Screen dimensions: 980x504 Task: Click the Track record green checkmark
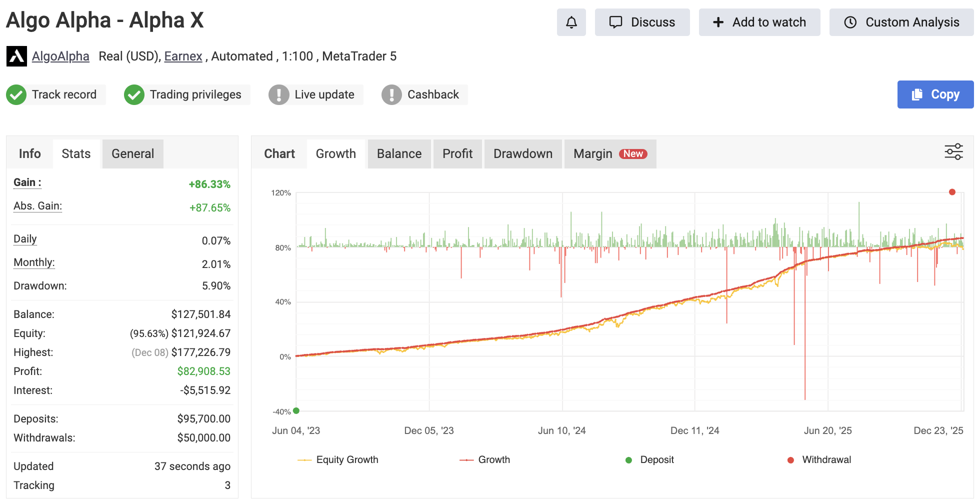click(16, 94)
